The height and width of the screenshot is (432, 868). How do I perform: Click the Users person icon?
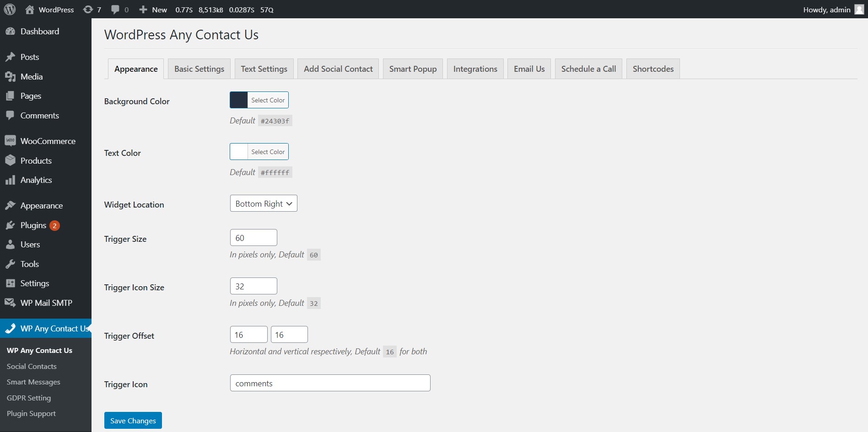tap(10, 245)
